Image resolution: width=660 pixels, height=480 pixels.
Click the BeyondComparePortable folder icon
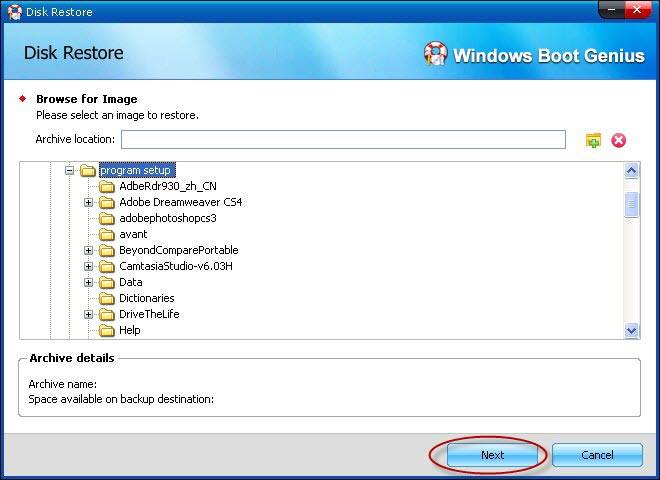pos(106,251)
